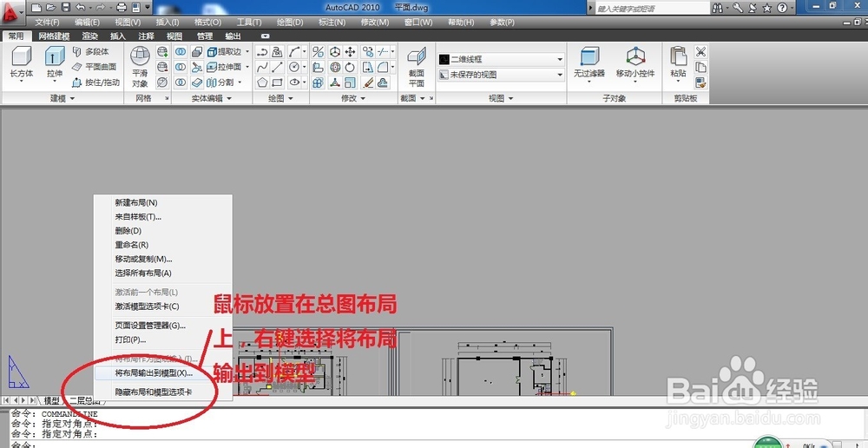Click the refine mesh icon
868x448 pixels.
(x=162, y=82)
